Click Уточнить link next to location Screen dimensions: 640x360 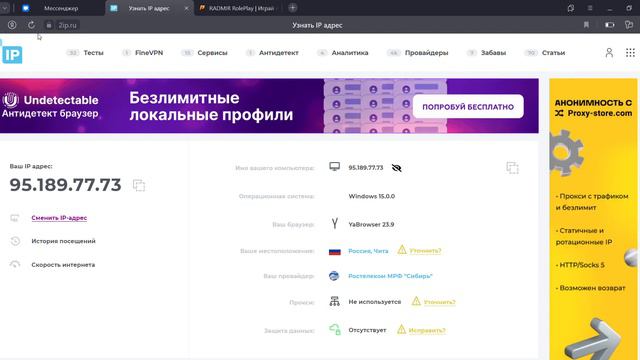coord(425,251)
